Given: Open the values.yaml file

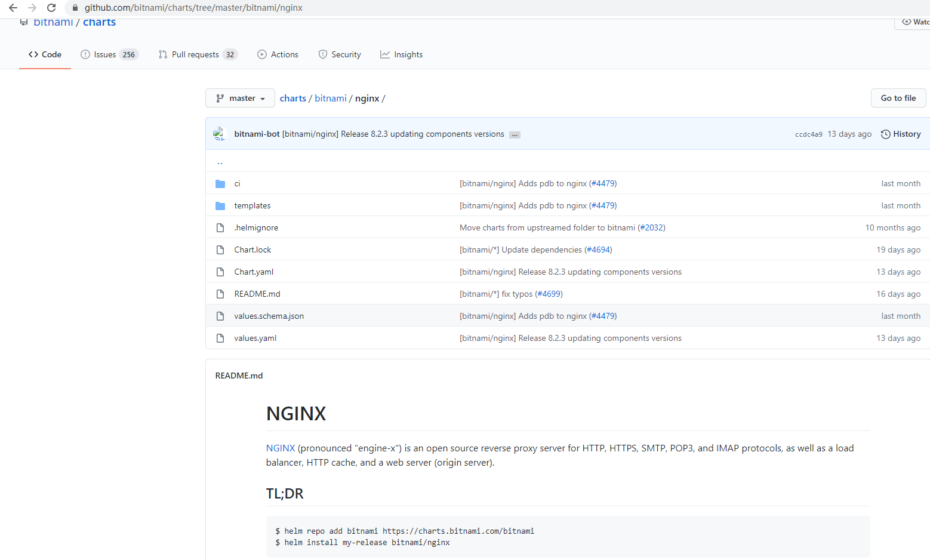Looking at the screenshot, I should 255,338.
